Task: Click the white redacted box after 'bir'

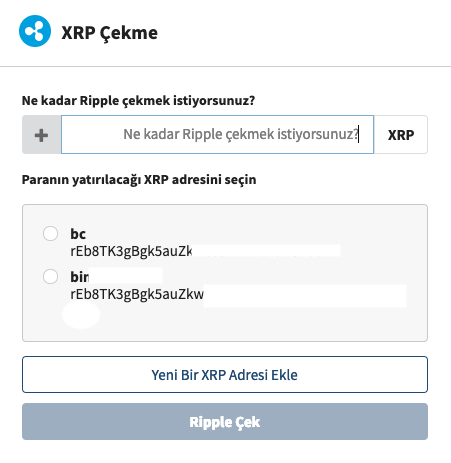Action: pyautogui.click(x=126, y=275)
